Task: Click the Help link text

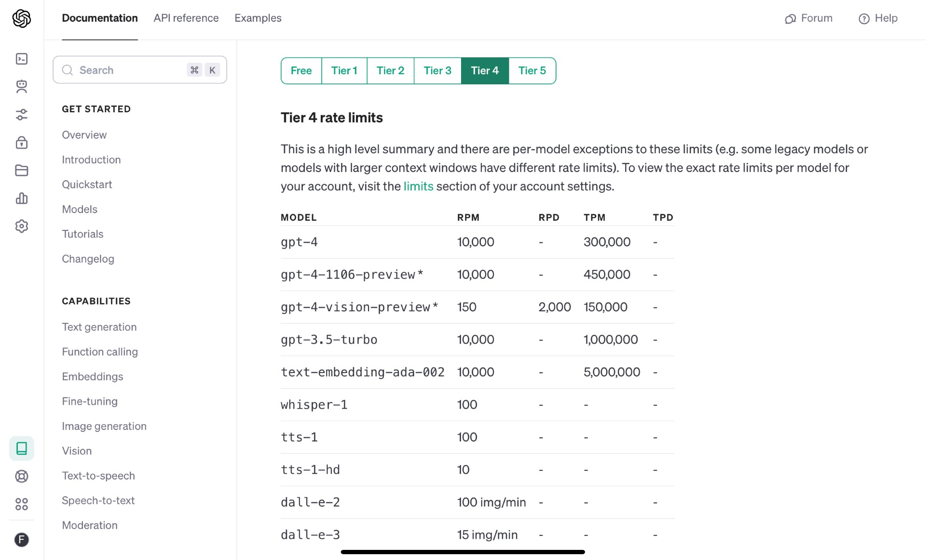Action: pos(886,18)
